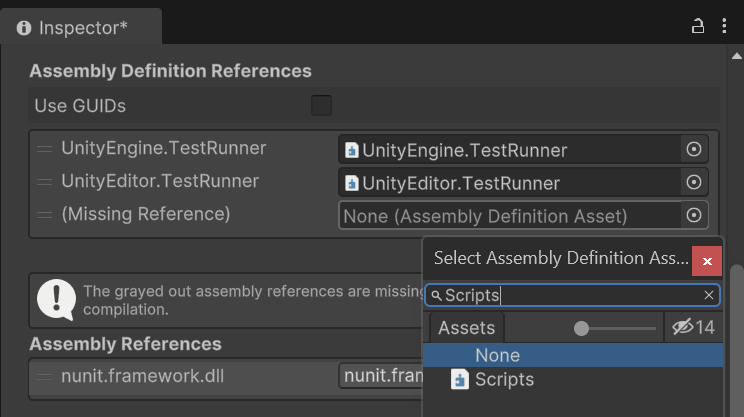Select the UnityEditor.TestRunner list label
The image size is (744, 417).
(x=160, y=181)
